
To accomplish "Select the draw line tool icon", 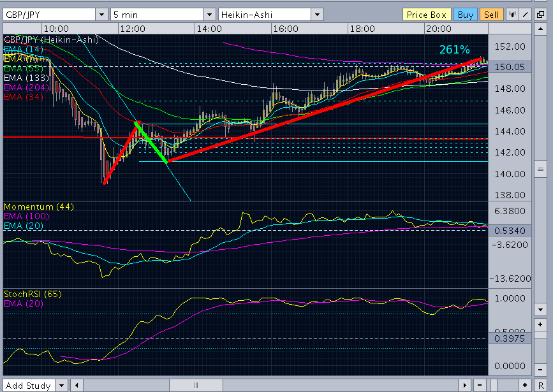I will coord(525,15).
